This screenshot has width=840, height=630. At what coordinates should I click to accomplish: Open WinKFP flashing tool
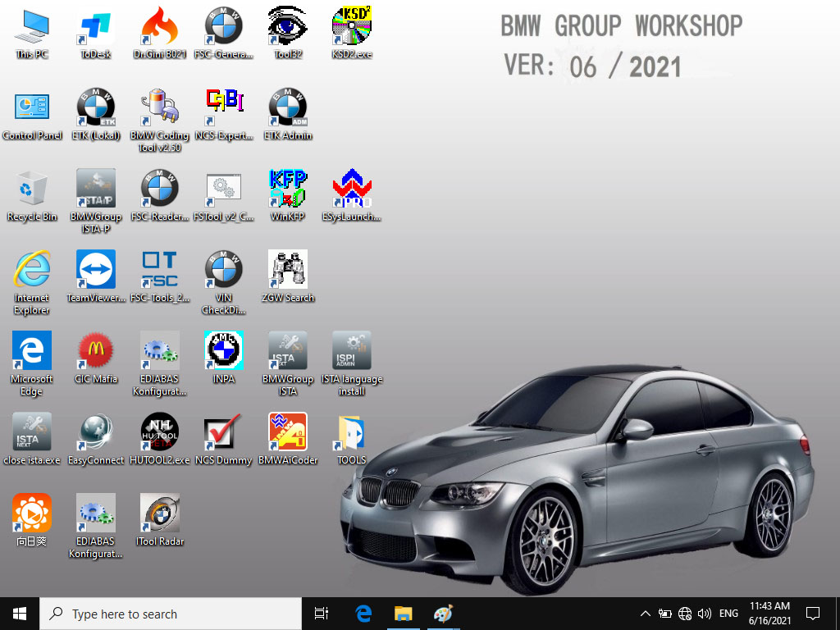(287, 186)
